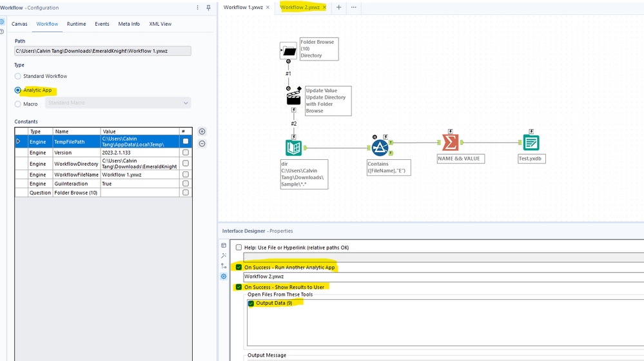The width and height of the screenshot is (644, 361).
Task: Select the Standard Workflow radio button
Action: tap(18, 76)
